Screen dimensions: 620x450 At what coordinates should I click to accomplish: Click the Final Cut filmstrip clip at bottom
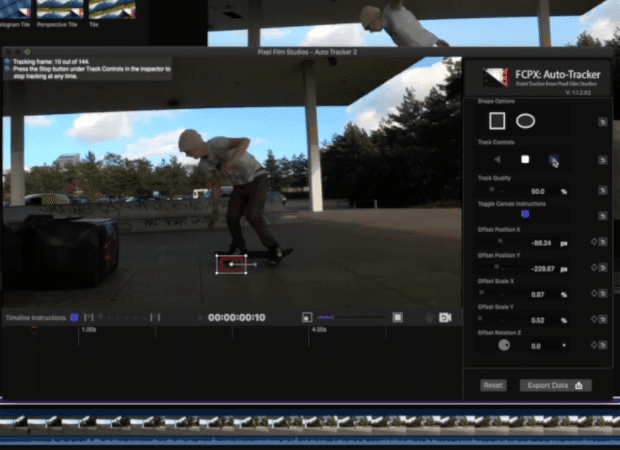(x=310, y=425)
